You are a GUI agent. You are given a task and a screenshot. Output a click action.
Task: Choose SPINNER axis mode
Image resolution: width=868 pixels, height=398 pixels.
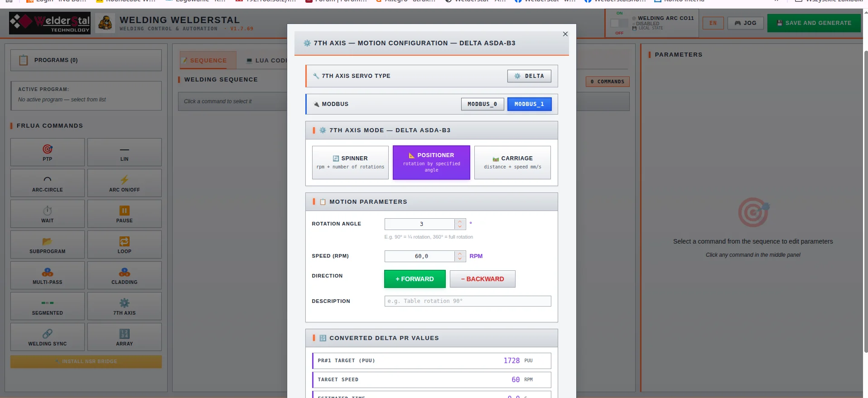pos(350,163)
